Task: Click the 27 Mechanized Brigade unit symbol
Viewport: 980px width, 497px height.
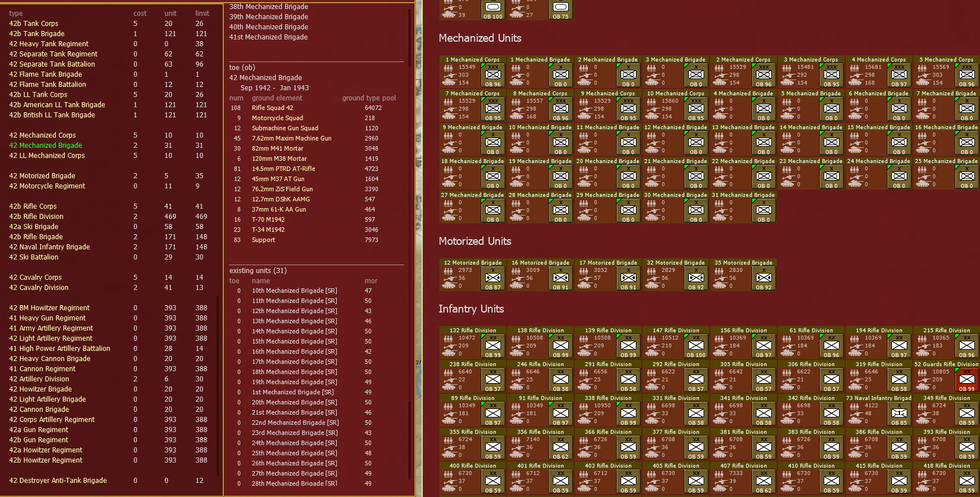Action: click(x=493, y=210)
